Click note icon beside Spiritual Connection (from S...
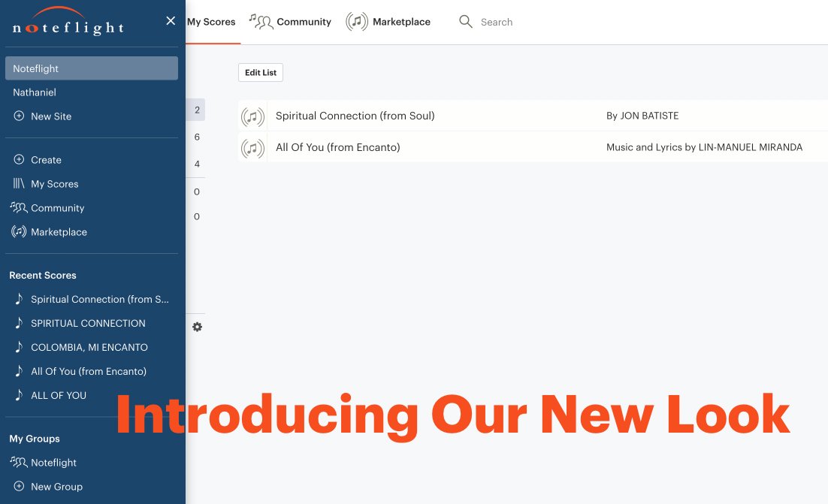 click(x=19, y=299)
